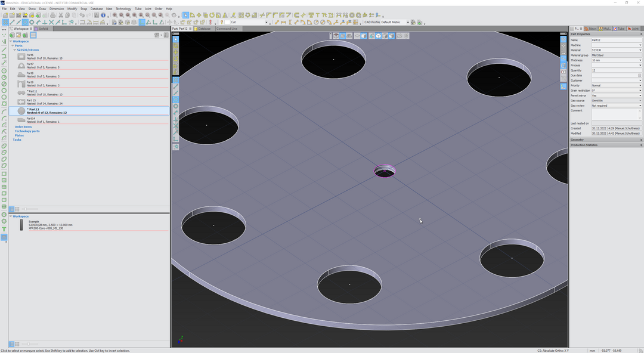The height and width of the screenshot is (353, 644).
Task: Switch to the Unfold tab
Action: tap(42, 29)
